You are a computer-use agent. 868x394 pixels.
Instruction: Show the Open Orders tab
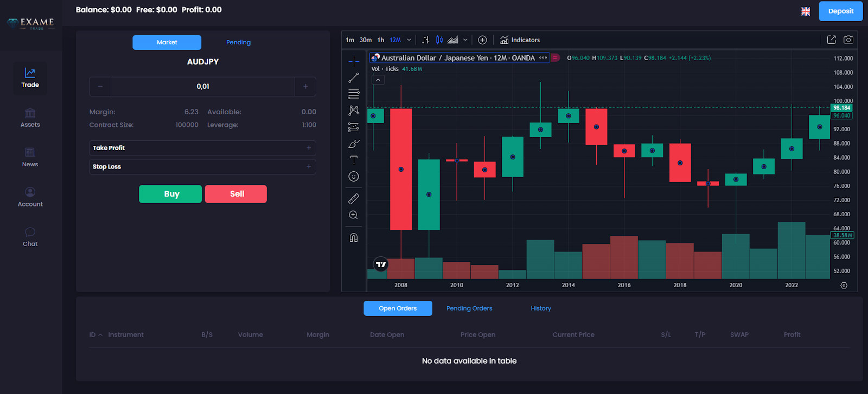tap(398, 308)
